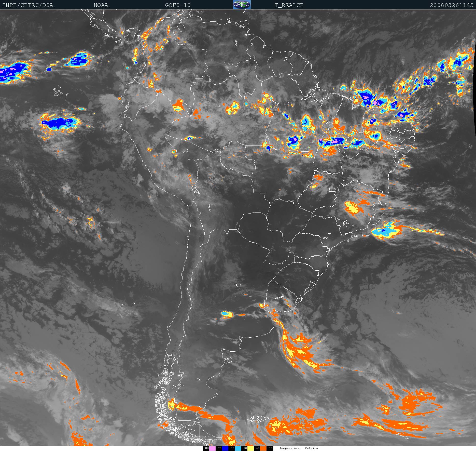Image resolution: width=476 pixels, height=451 pixels.
Task: Click the -60 legend value
Action: [x=231, y=448]
